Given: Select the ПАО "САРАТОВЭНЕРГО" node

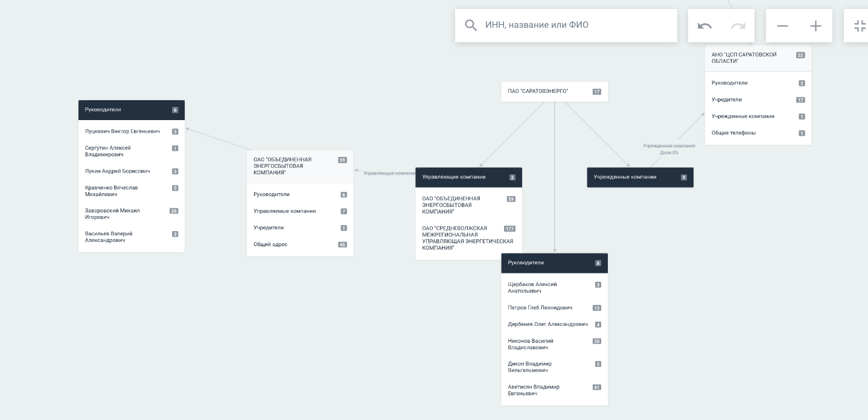Looking at the screenshot, I should pos(555,92).
